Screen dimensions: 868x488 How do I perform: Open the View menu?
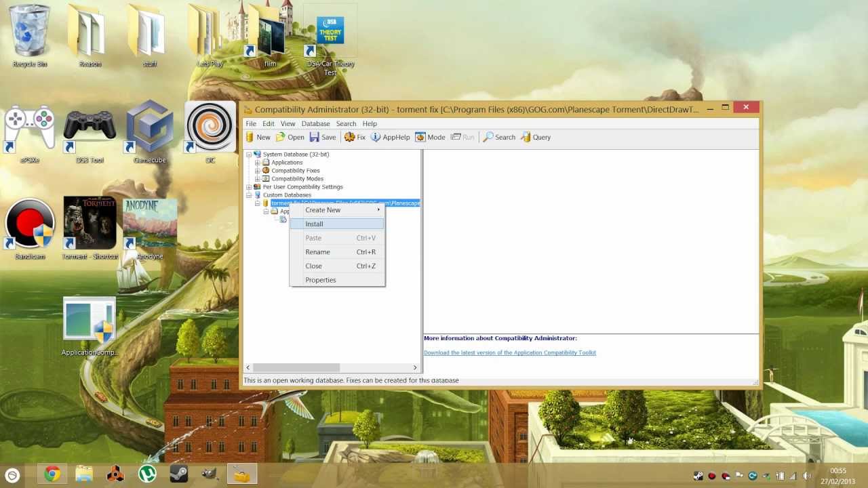click(x=288, y=123)
